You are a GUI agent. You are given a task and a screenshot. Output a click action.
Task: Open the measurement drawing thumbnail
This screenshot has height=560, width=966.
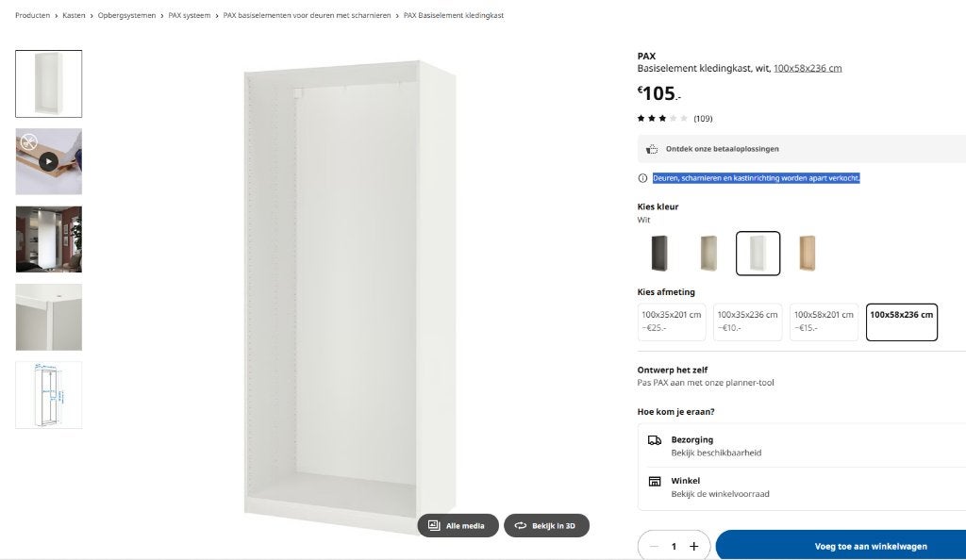49,395
